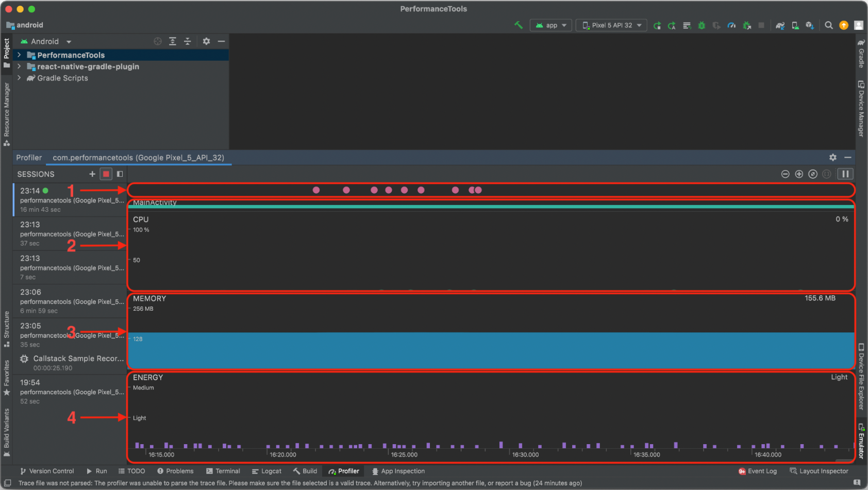The width and height of the screenshot is (868, 490).
Task: Click the user account avatar icon
Action: click(859, 25)
